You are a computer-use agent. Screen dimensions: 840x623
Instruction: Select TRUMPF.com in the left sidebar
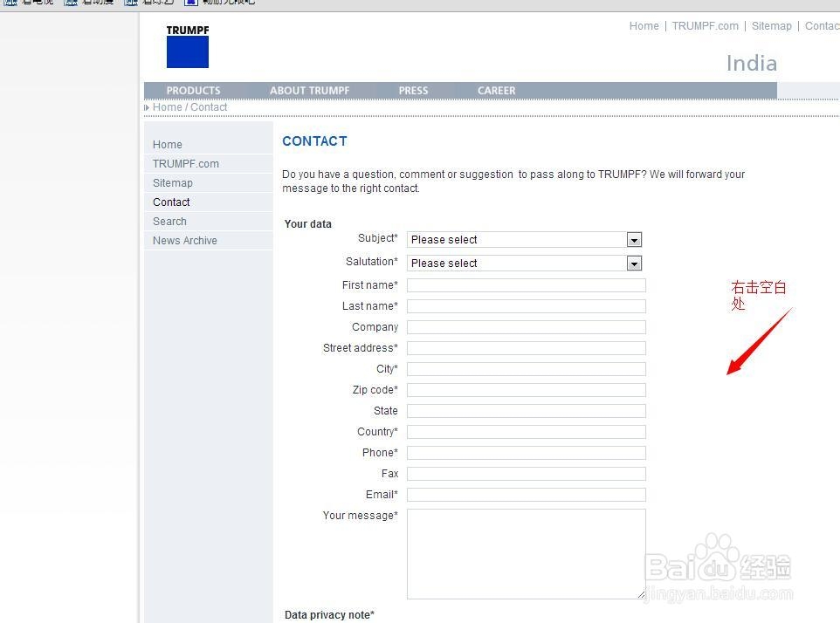pos(185,164)
